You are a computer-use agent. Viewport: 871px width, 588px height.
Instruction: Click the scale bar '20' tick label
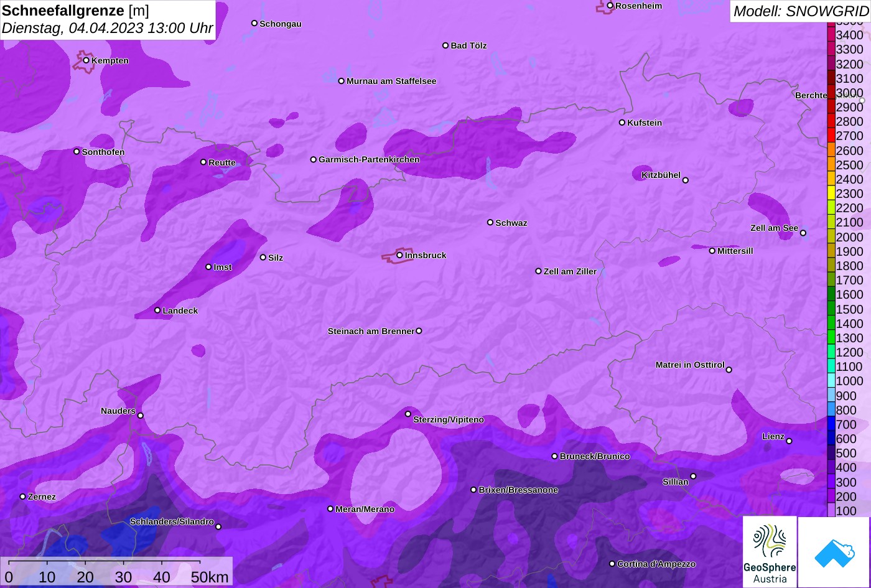[x=85, y=577]
